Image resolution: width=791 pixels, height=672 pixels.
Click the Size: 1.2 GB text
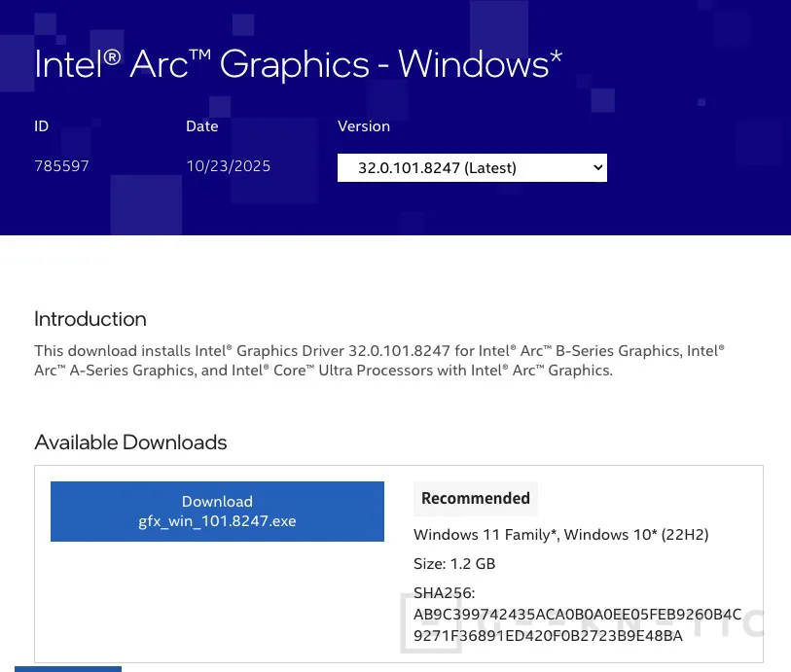click(454, 563)
